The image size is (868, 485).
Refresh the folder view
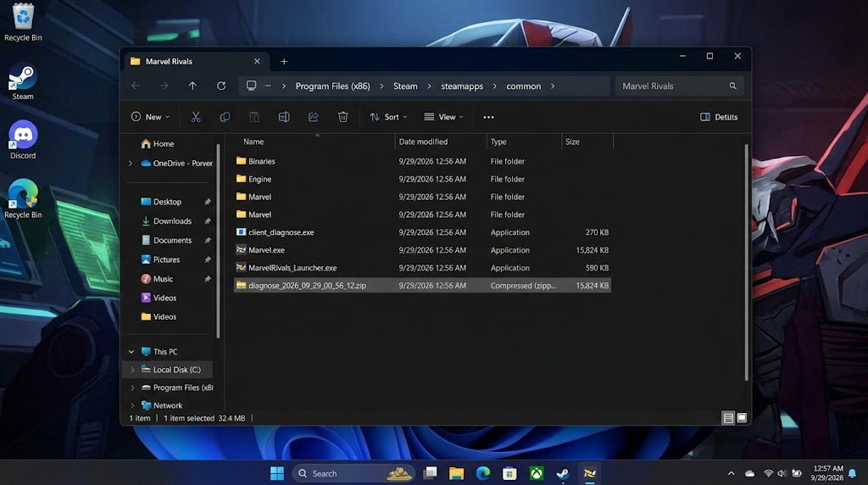point(221,86)
